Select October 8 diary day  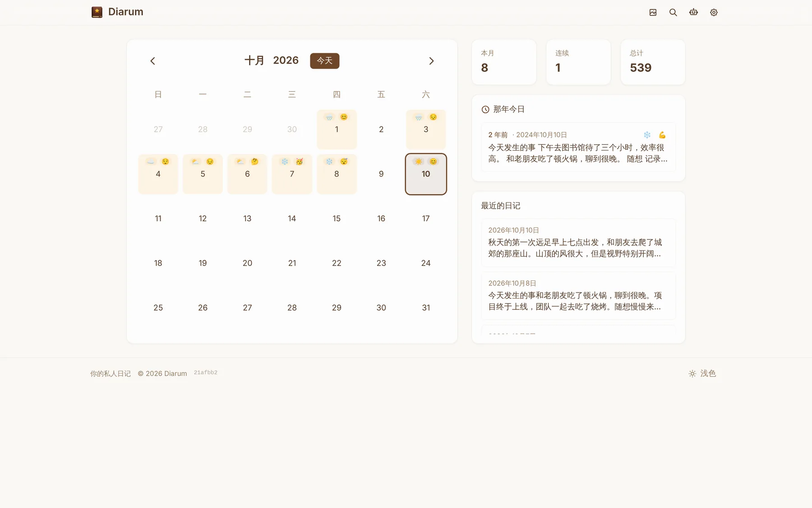[x=337, y=174]
